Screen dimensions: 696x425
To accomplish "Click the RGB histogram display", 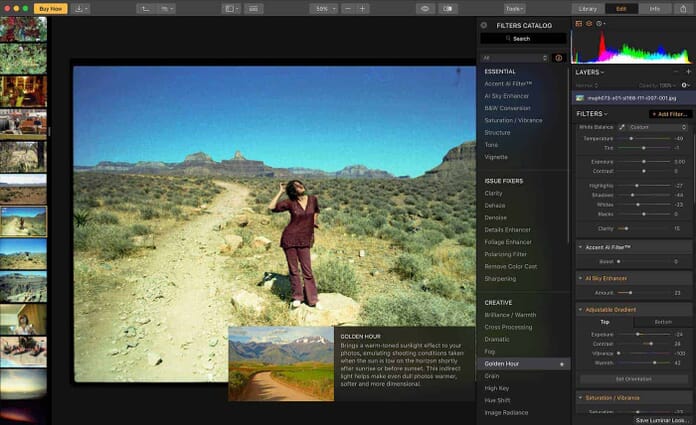I will 632,47.
